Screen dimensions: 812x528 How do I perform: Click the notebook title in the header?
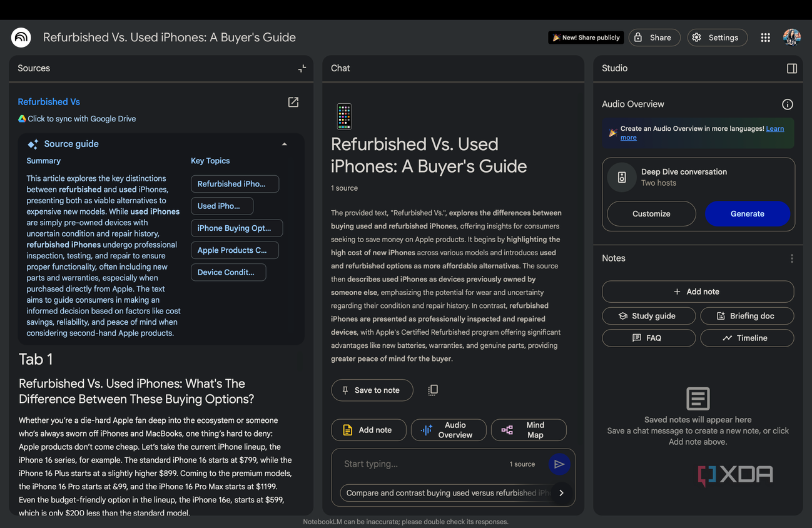(170, 38)
